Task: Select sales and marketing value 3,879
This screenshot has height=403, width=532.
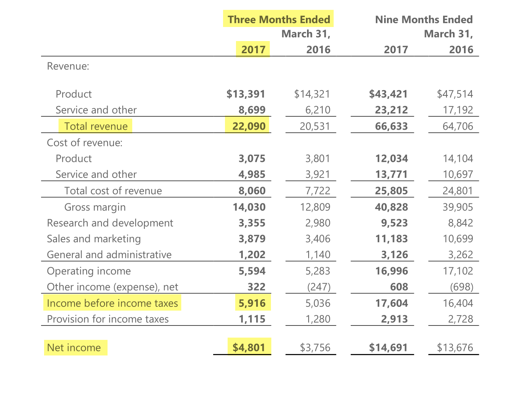Action: [252, 239]
